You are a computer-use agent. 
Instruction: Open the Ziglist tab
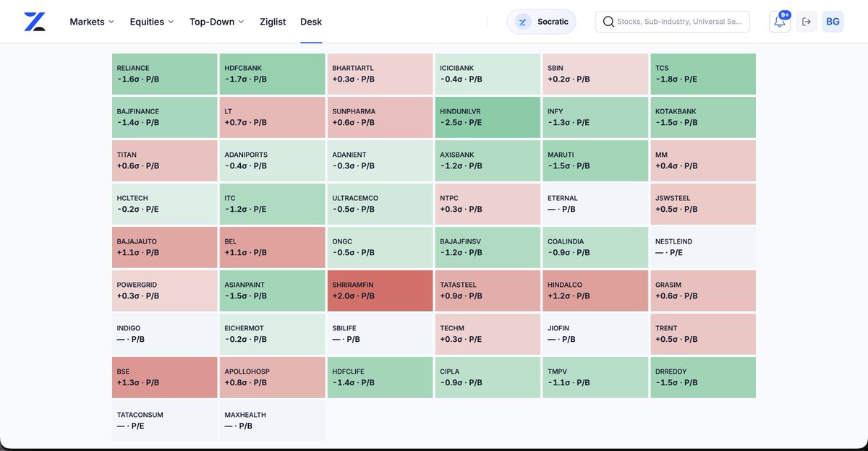(273, 22)
